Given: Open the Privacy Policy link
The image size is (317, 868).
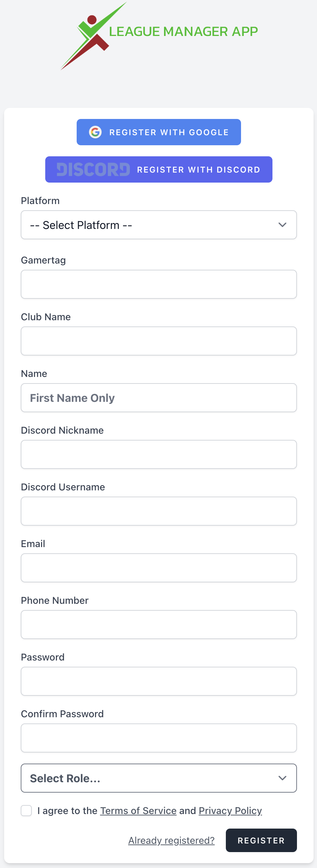Looking at the screenshot, I should click(230, 811).
